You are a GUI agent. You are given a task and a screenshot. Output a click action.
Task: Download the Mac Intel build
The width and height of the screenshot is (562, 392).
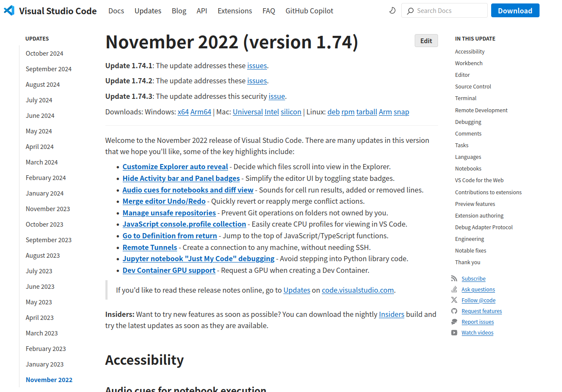pos(272,112)
